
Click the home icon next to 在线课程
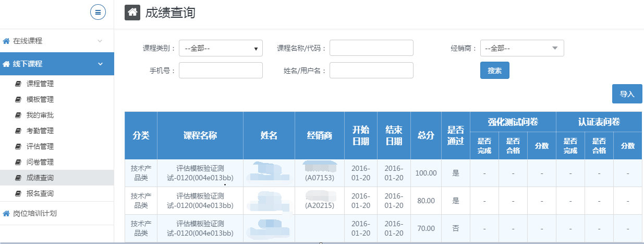pyautogui.click(x=6, y=41)
